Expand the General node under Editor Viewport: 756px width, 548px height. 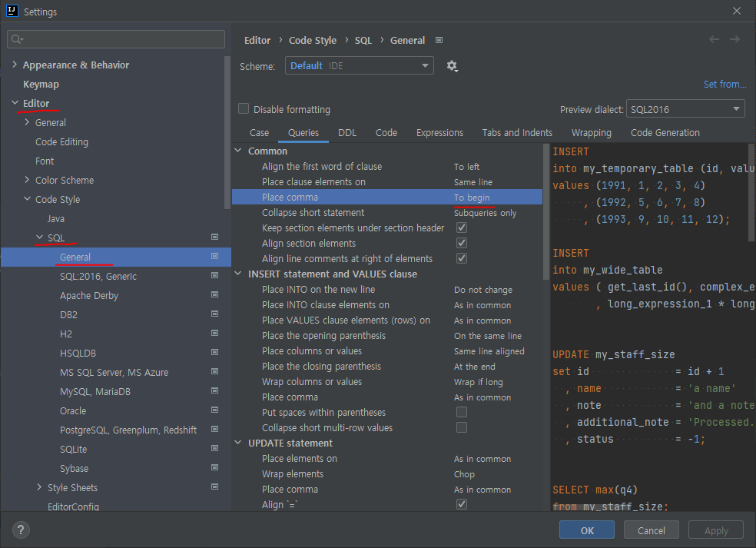tap(27, 122)
